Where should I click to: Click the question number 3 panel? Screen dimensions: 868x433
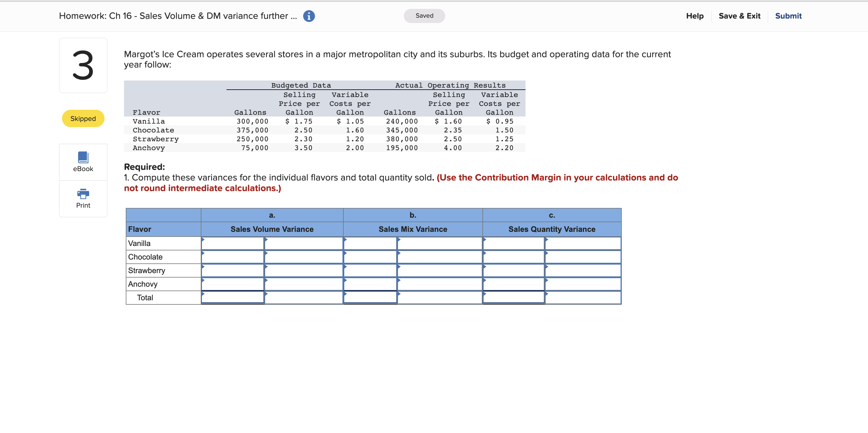83,65
